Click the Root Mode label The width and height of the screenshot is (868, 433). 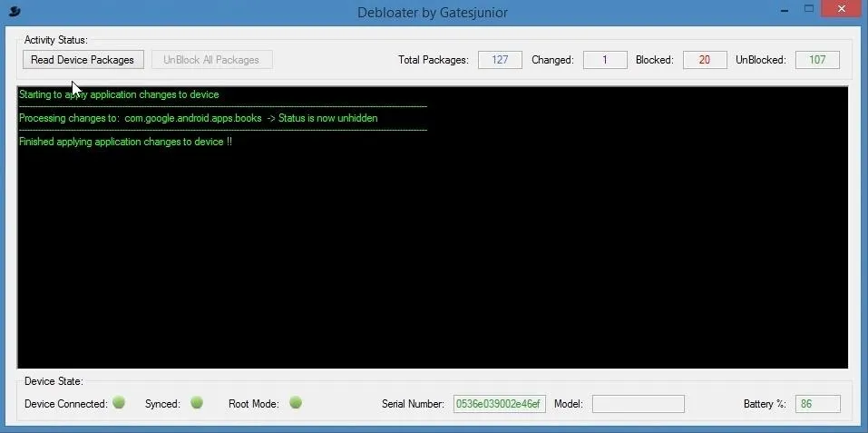click(x=254, y=404)
